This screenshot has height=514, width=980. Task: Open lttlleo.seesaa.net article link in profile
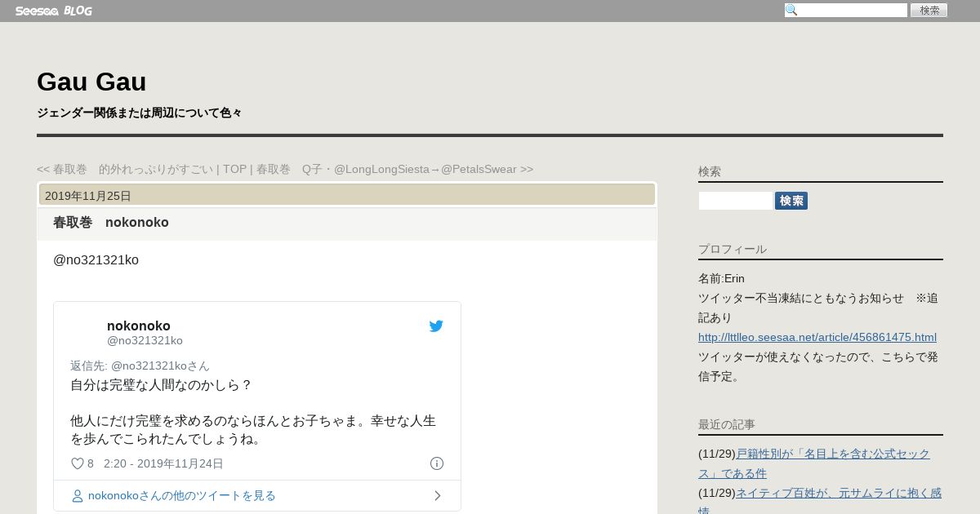(x=817, y=337)
